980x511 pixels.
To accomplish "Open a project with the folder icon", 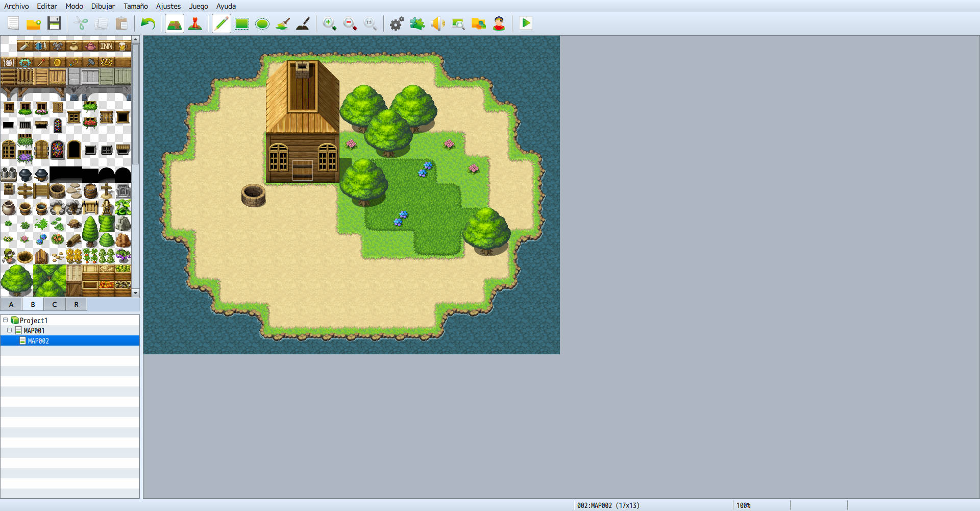I will [x=34, y=23].
